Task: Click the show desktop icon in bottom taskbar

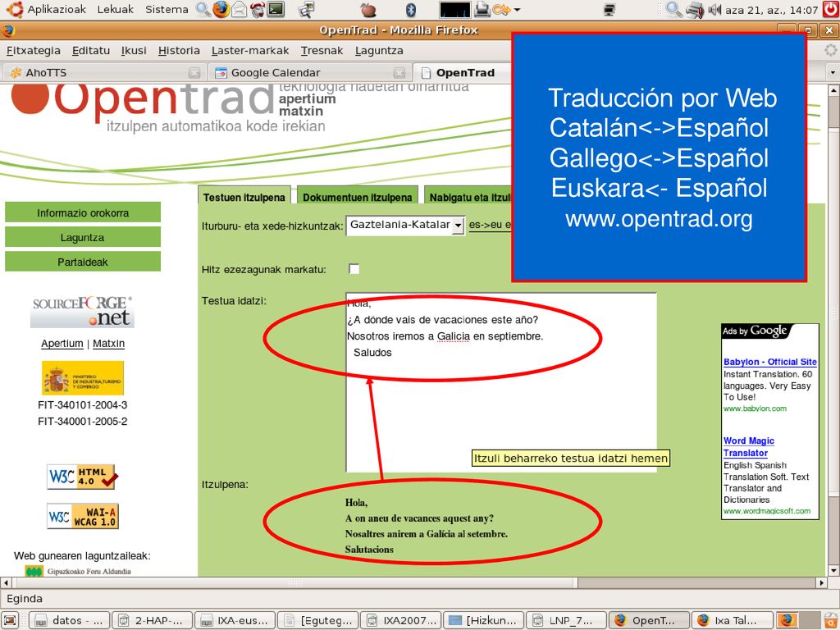Action: click(10, 620)
